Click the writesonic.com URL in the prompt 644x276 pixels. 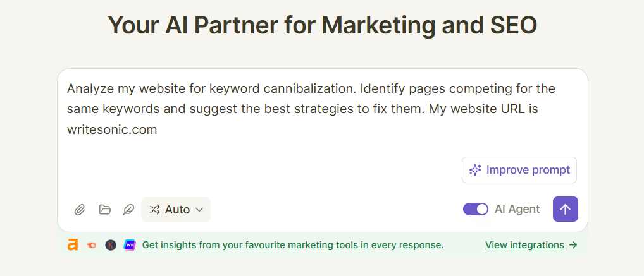pyautogui.click(x=112, y=130)
